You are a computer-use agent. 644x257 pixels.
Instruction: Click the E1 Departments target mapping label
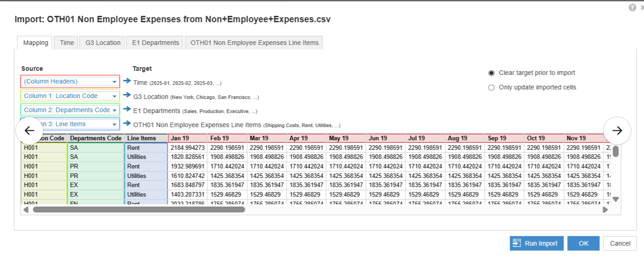[195, 111]
